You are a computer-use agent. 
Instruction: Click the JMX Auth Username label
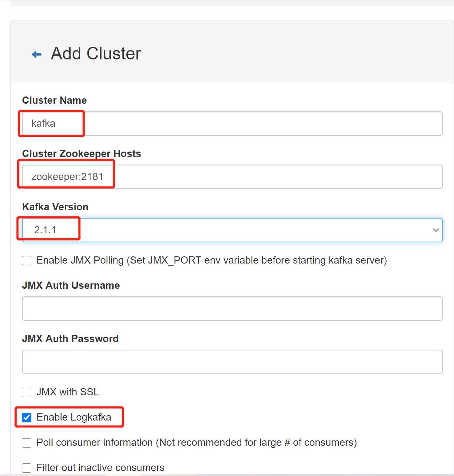71,285
